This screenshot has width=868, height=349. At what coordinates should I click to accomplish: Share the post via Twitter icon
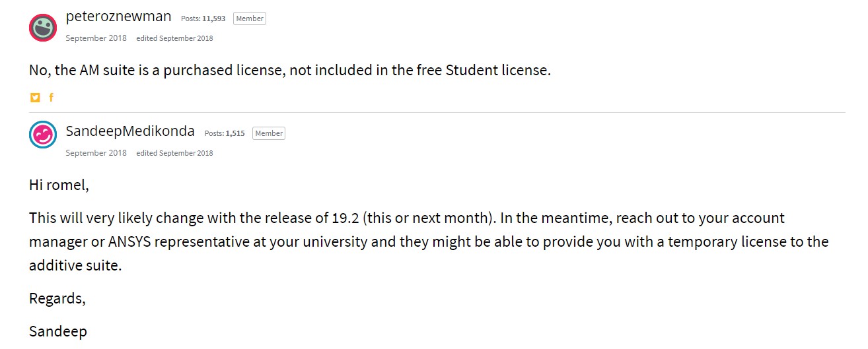click(35, 98)
